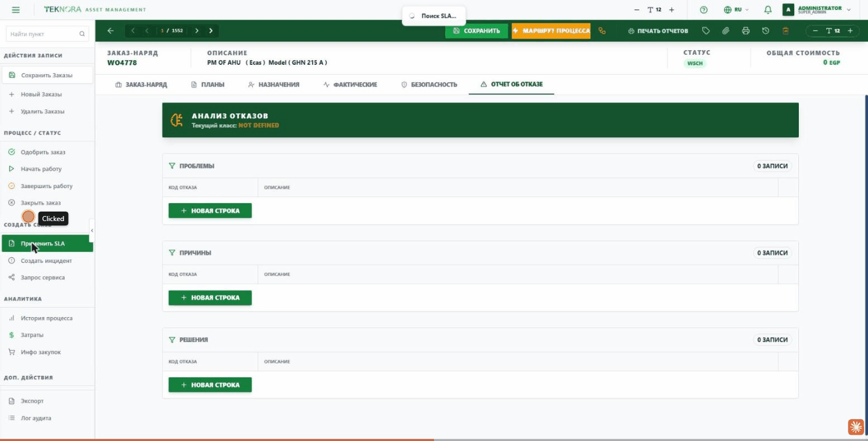Open the hamburger main menu

[x=16, y=10]
